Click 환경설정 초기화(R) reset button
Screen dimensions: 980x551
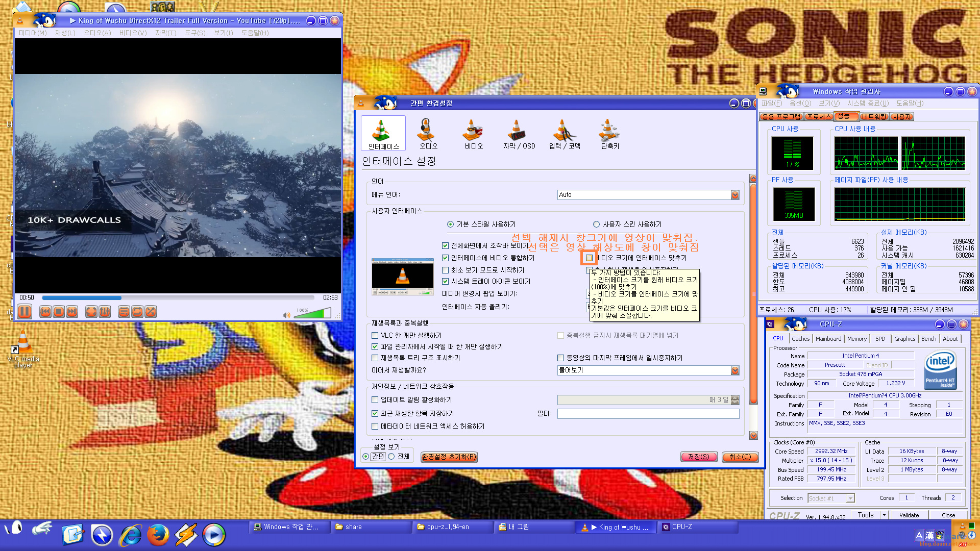coord(449,457)
